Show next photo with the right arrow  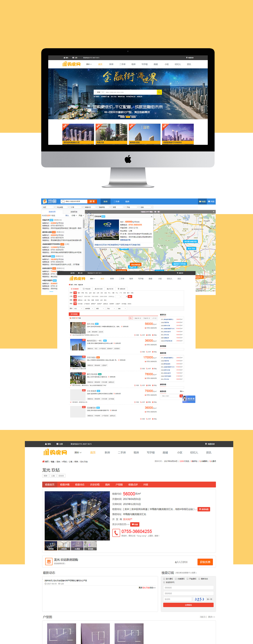click(x=106, y=516)
